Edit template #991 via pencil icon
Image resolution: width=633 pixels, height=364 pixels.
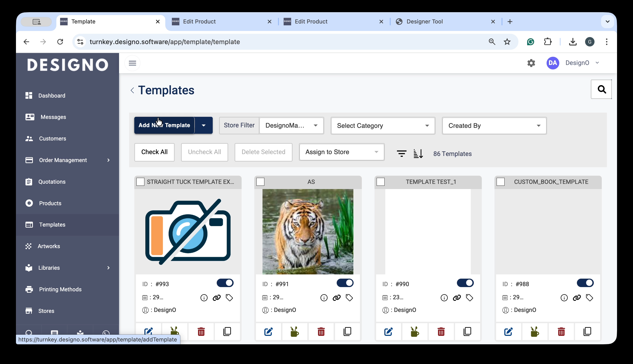coord(268,331)
